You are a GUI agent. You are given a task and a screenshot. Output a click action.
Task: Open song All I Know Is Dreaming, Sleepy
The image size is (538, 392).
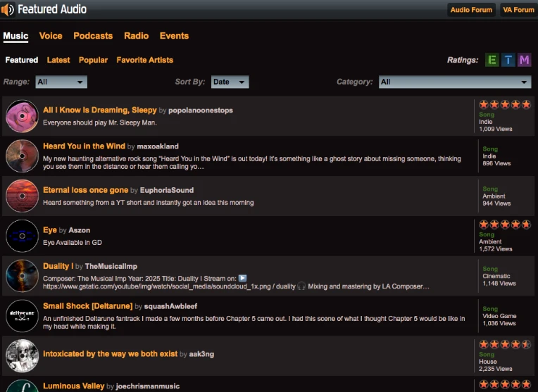(100, 110)
